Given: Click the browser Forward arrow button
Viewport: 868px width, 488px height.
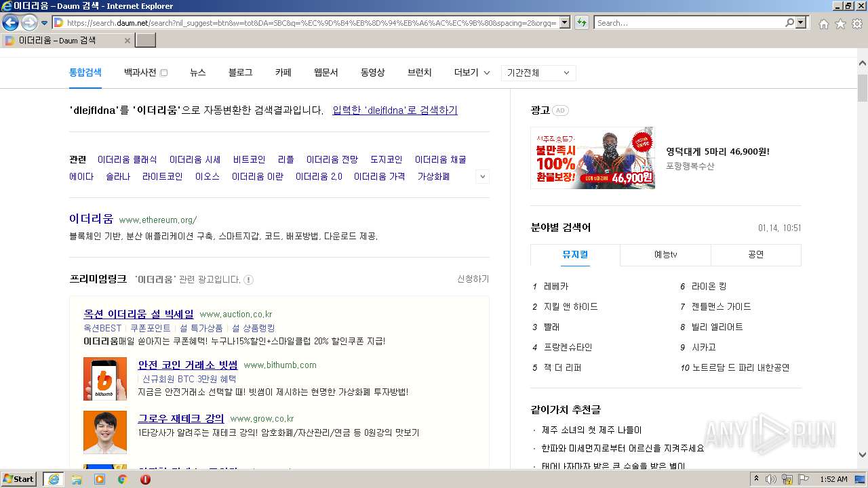Looking at the screenshot, I should click(29, 23).
